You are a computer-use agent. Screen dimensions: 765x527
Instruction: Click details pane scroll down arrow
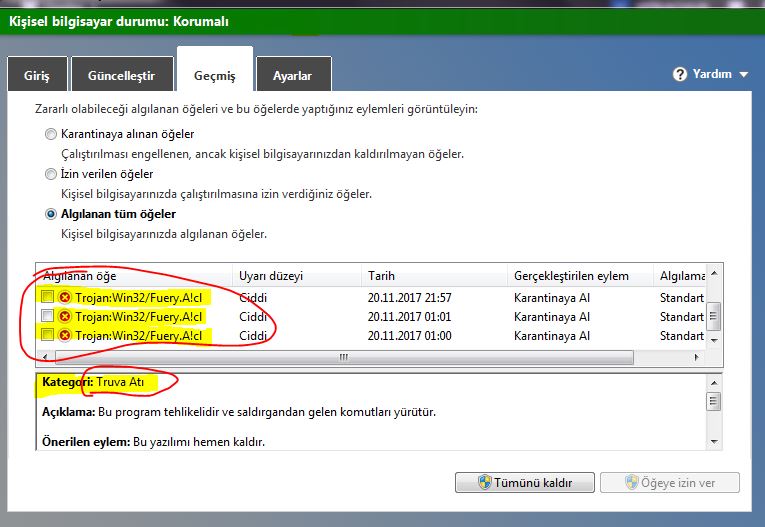(714, 442)
